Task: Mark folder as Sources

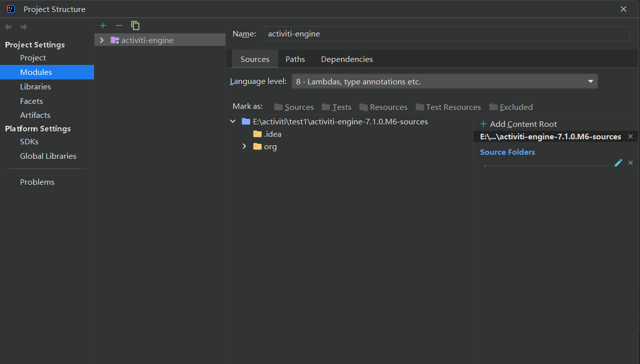Action: 294,107
